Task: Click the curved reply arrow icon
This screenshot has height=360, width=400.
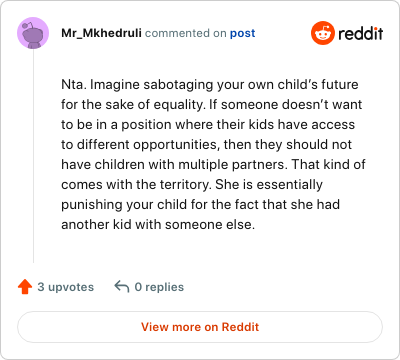Action: point(122,287)
